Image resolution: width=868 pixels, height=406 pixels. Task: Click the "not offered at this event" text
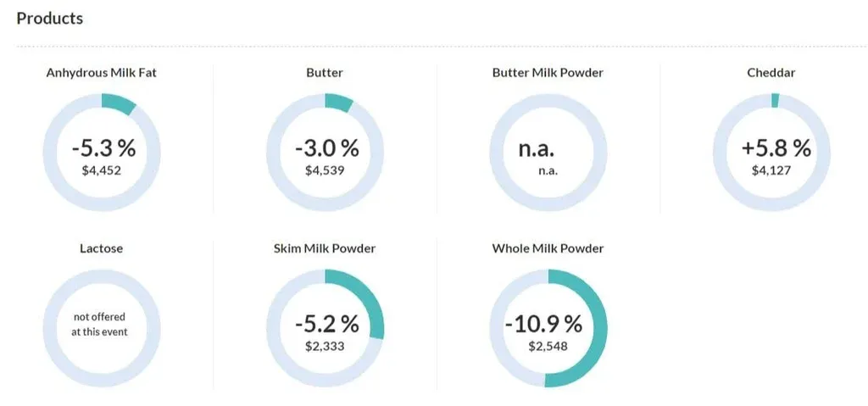(100, 325)
